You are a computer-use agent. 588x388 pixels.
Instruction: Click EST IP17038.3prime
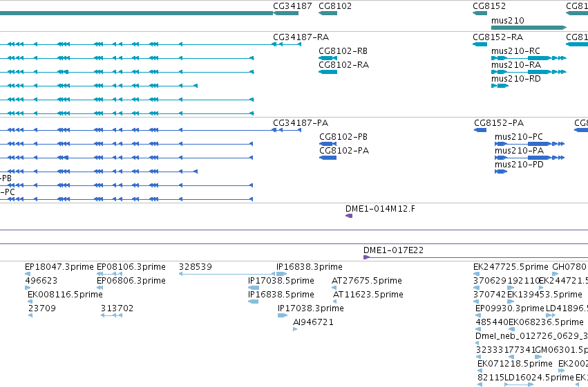point(283,315)
